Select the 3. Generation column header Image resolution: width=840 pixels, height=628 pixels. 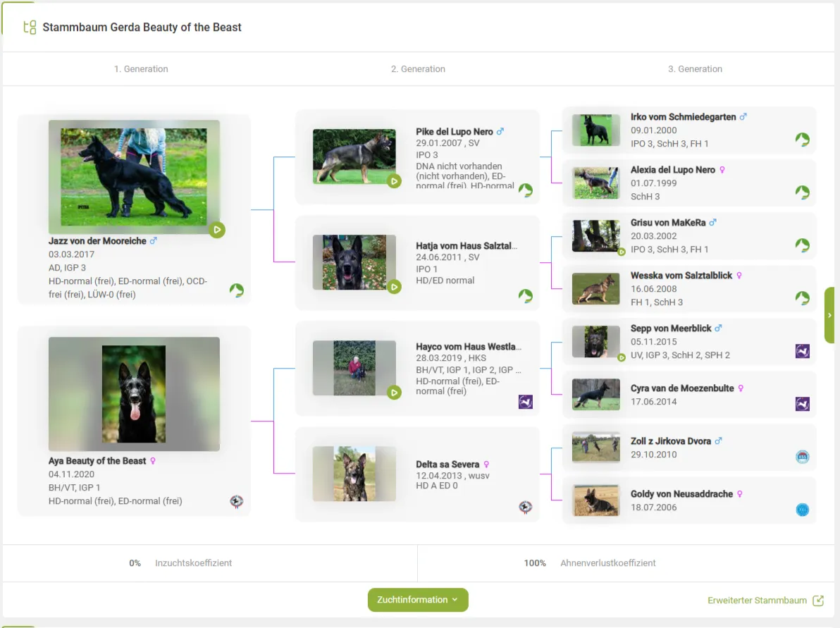coord(695,69)
